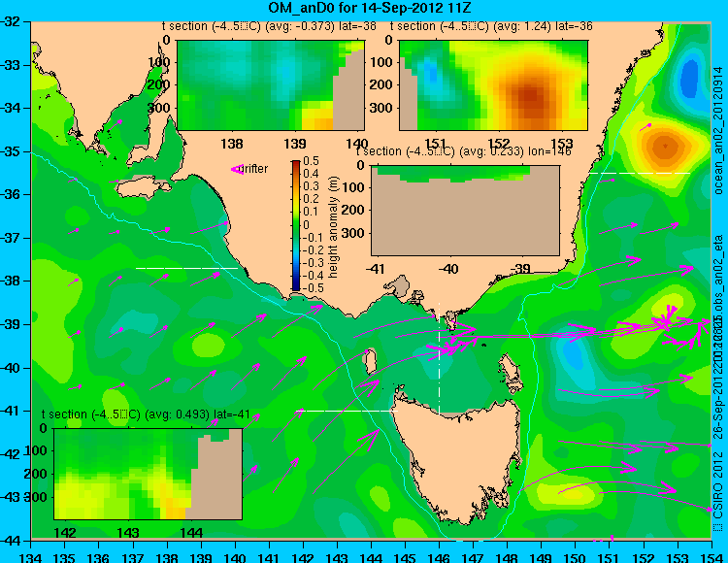Click '152' under the lat=-36 section inset
Screen dimensions: 728x563
[x=499, y=144]
